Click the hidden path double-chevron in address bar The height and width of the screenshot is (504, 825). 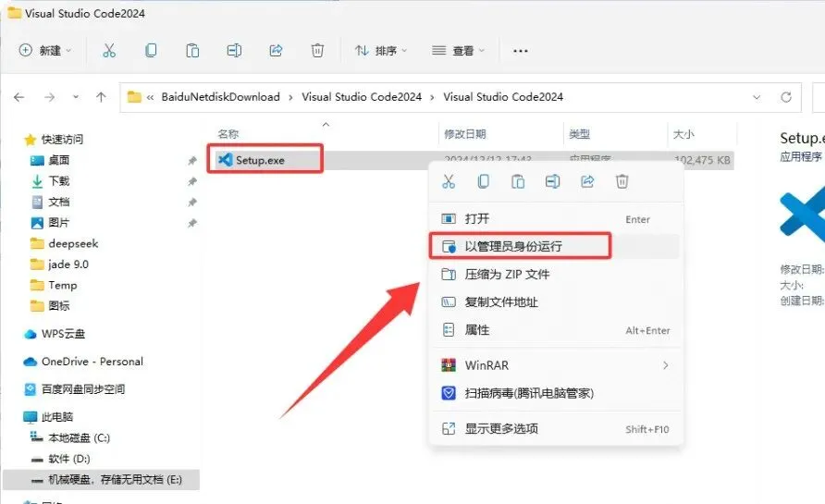(151, 97)
